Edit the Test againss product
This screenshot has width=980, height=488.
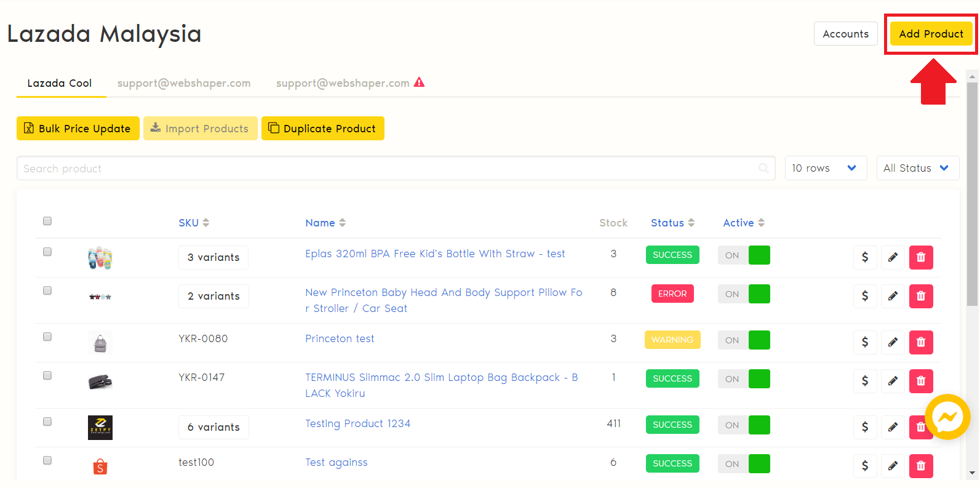(x=893, y=466)
